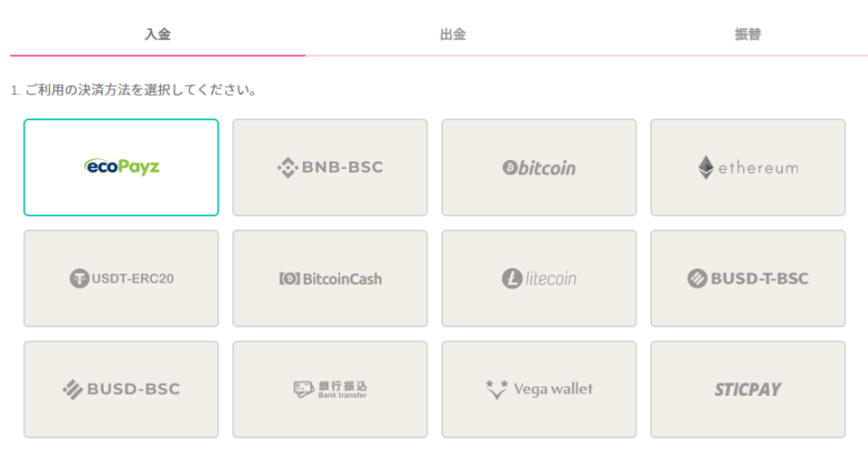This screenshot has height=452, width=868.
Task: Switch to the 出金 tab
Action: coord(453,34)
